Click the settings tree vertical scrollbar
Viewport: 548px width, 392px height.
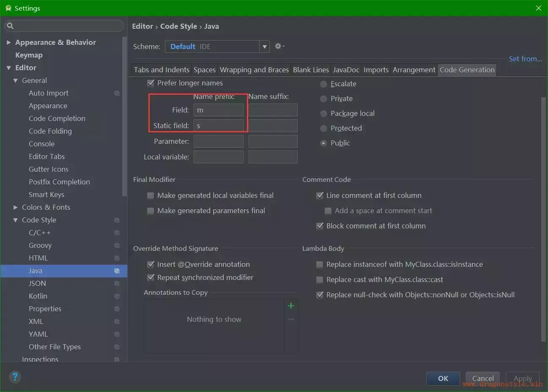[x=124, y=116]
